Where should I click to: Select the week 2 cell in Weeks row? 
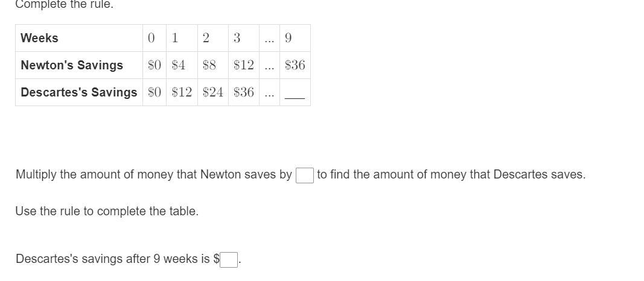point(212,38)
